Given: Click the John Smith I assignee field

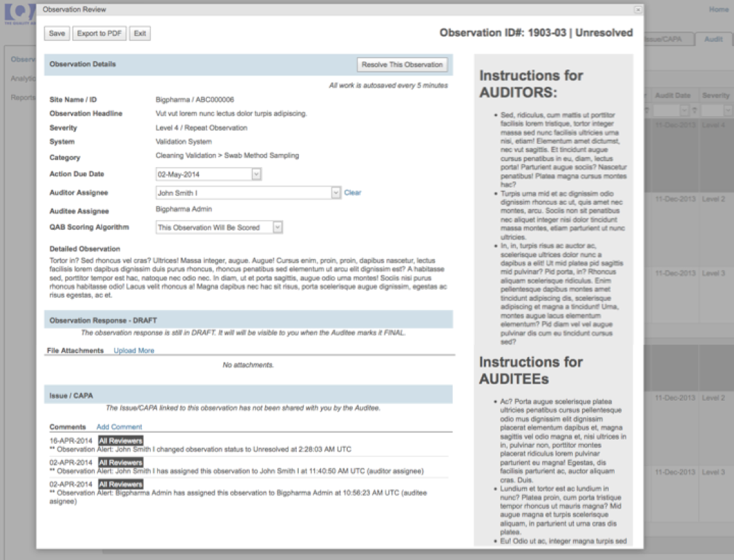Looking at the screenshot, I should 243,193.
